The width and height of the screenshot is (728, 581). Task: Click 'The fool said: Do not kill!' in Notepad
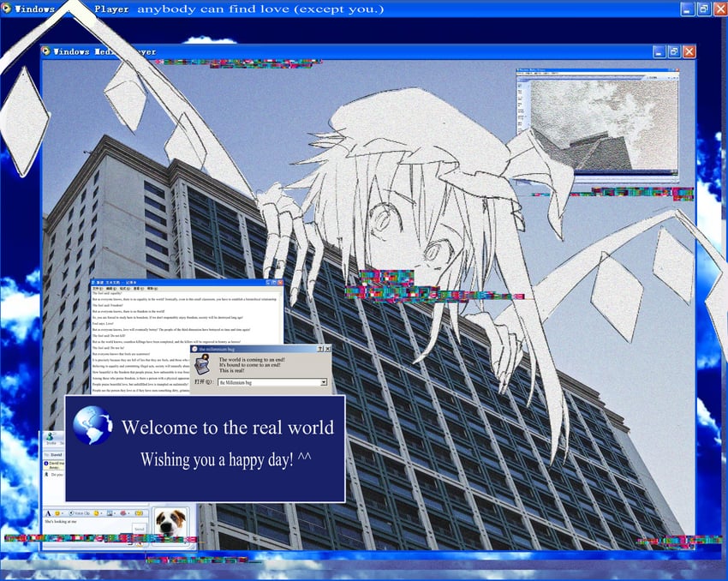click(x=109, y=335)
